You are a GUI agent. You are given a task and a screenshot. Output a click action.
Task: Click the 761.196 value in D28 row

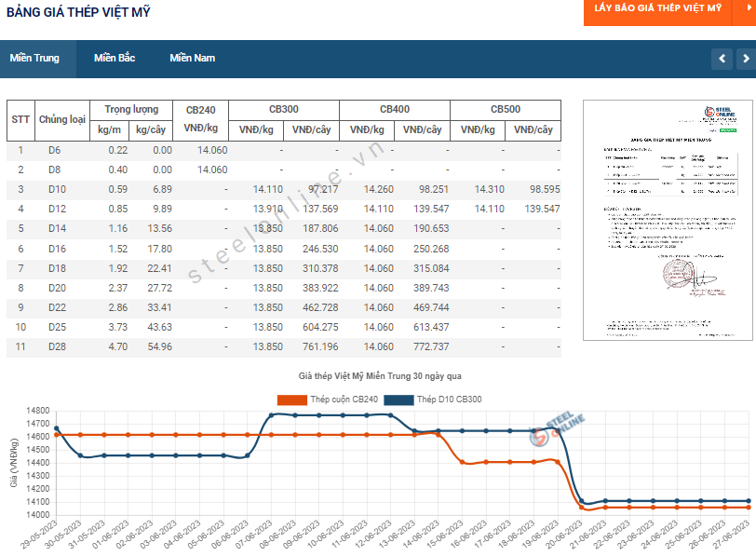pyautogui.click(x=320, y=346)
